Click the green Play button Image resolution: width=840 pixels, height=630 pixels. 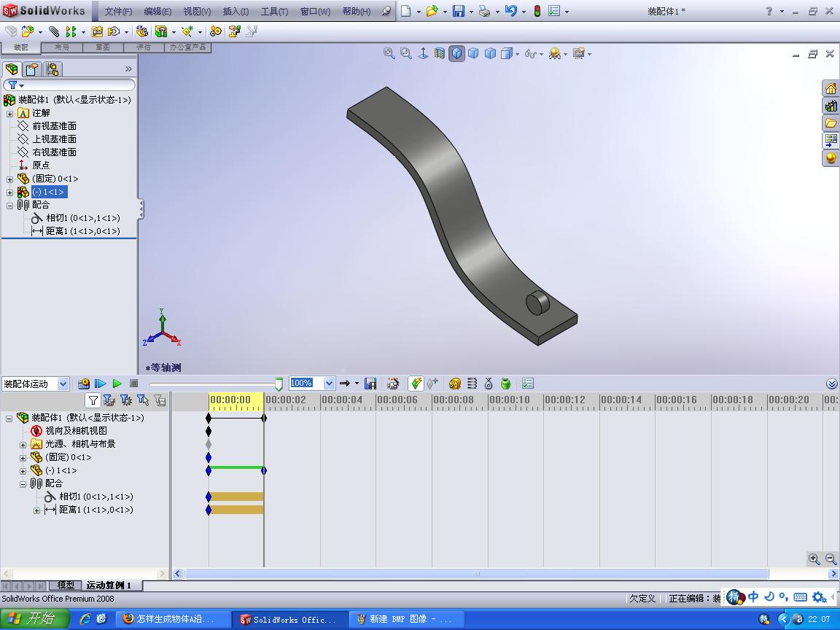tap(117, 384)
